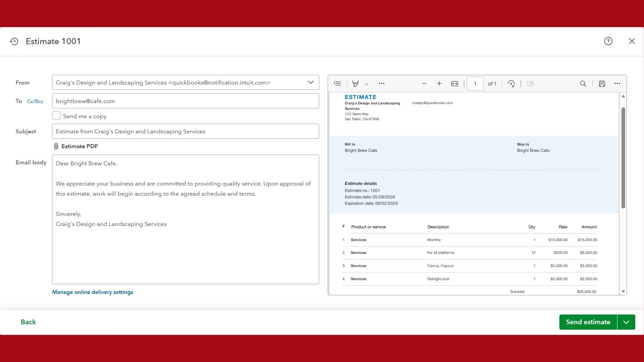Expand highlight tool options arrow
Screen dimensions: 644x362
click(367, 84)
